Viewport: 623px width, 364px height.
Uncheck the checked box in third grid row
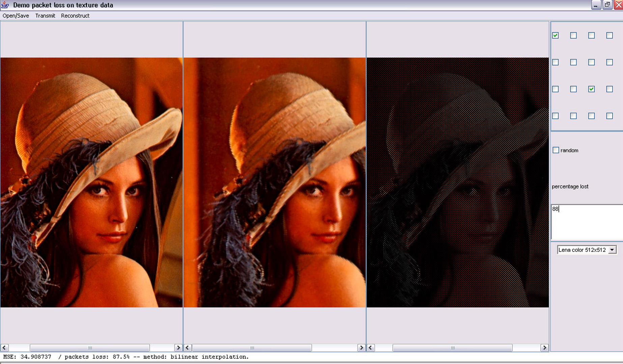[x=591, y=89]
